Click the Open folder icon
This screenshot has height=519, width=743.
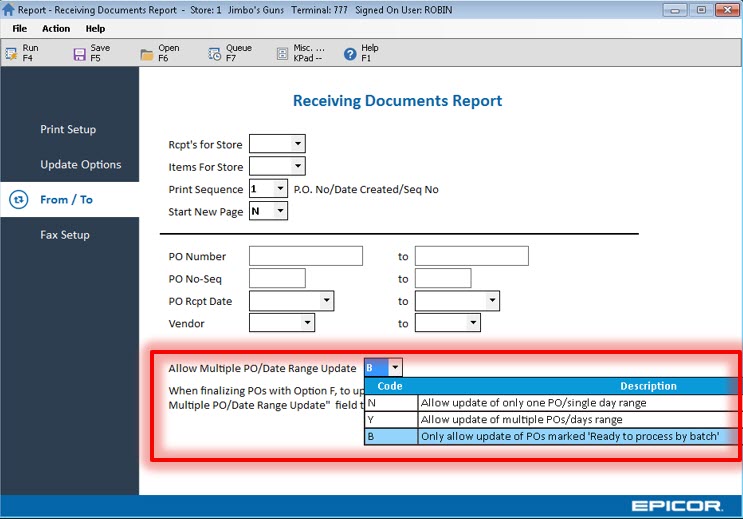(147, 54)
